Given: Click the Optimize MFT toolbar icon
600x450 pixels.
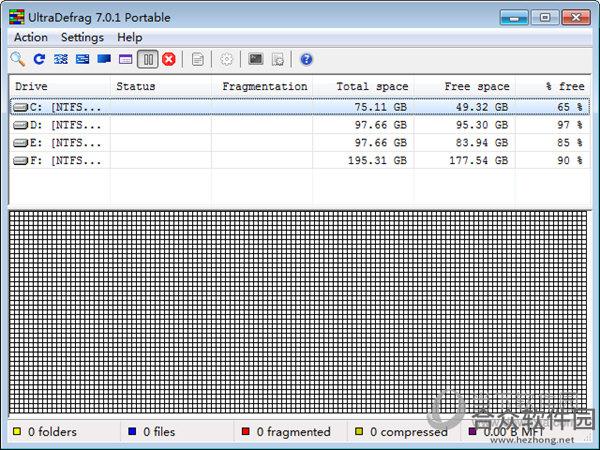Looking at the screenshot, I should pos(126,59).
